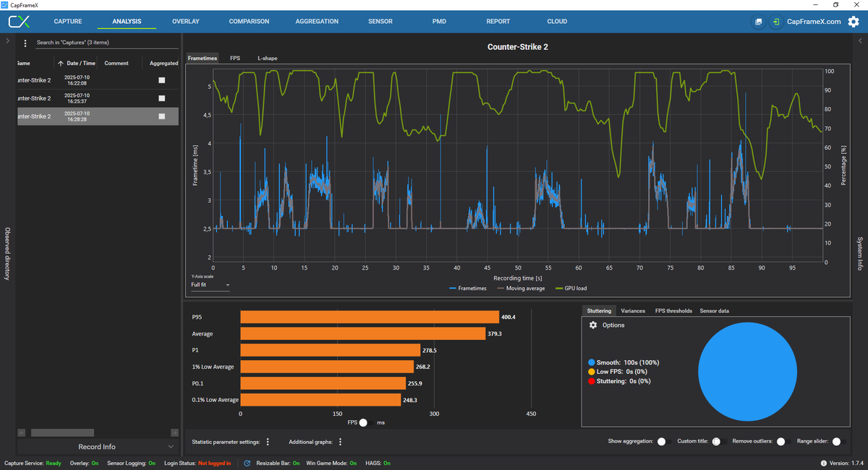Open the screenshot gallery icon in header

click(758, 22)
